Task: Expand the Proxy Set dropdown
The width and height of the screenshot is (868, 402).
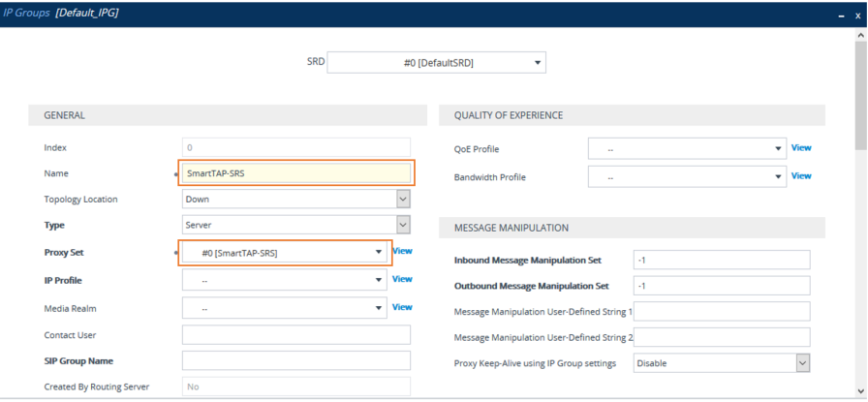Action: click(x=286, y=253)
